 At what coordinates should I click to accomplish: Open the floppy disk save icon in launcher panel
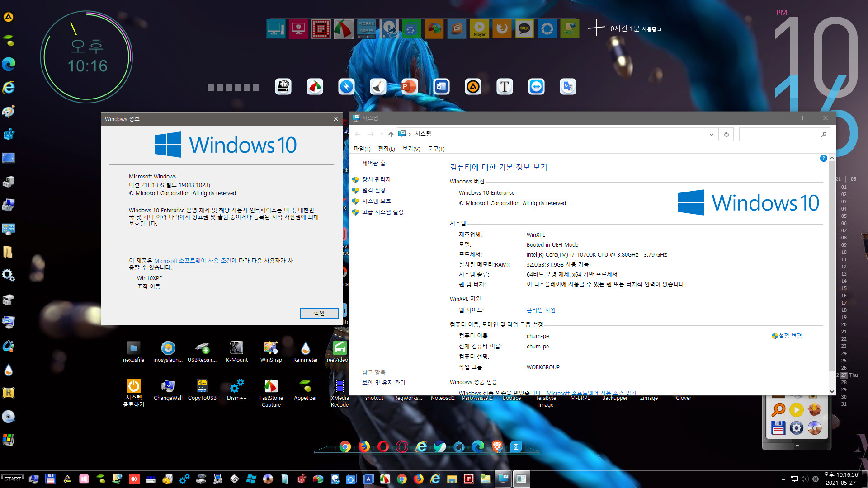coord(778,428)
